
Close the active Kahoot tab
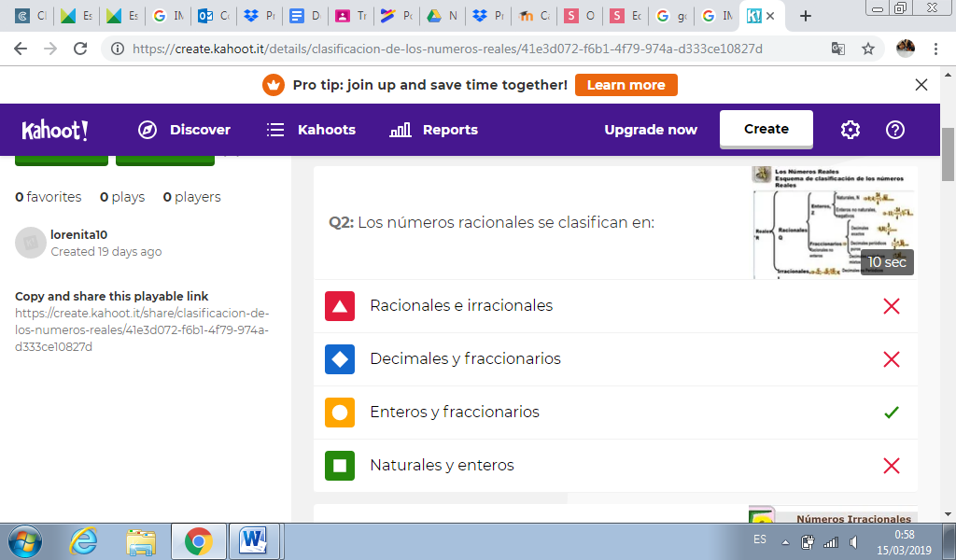tap(770, 16)
